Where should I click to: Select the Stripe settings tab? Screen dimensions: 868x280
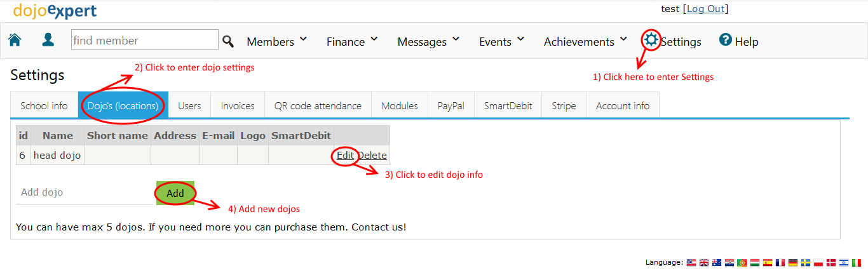tap(564, 105)
